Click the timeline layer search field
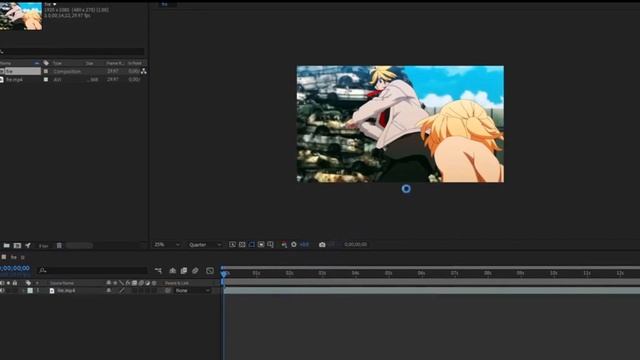The image size is (640, 360). point(92,270)
